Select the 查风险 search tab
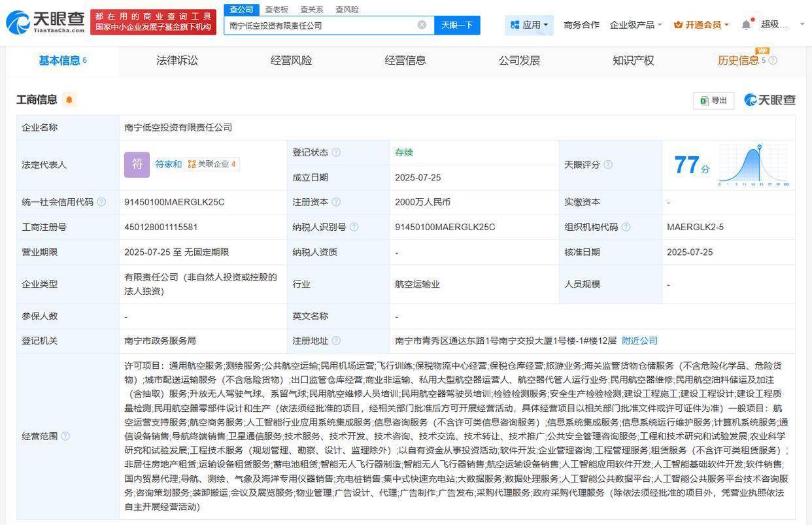 (x=347, y=9)
